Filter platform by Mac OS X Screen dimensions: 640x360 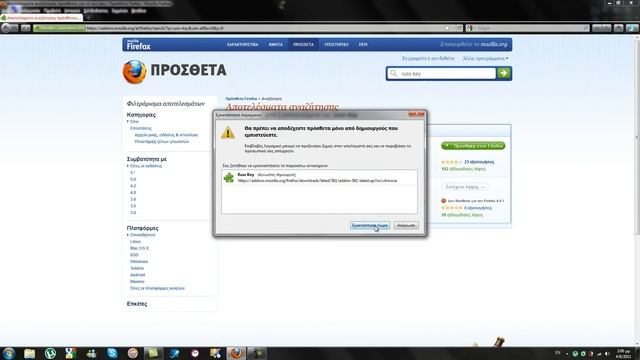click(139, 248)
